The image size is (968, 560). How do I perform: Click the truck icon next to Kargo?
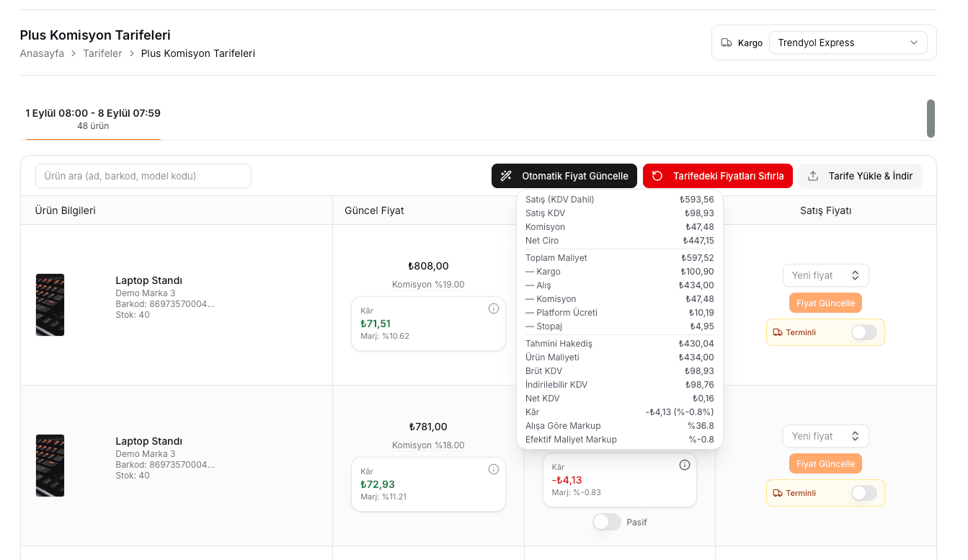[x=727, y=43]
